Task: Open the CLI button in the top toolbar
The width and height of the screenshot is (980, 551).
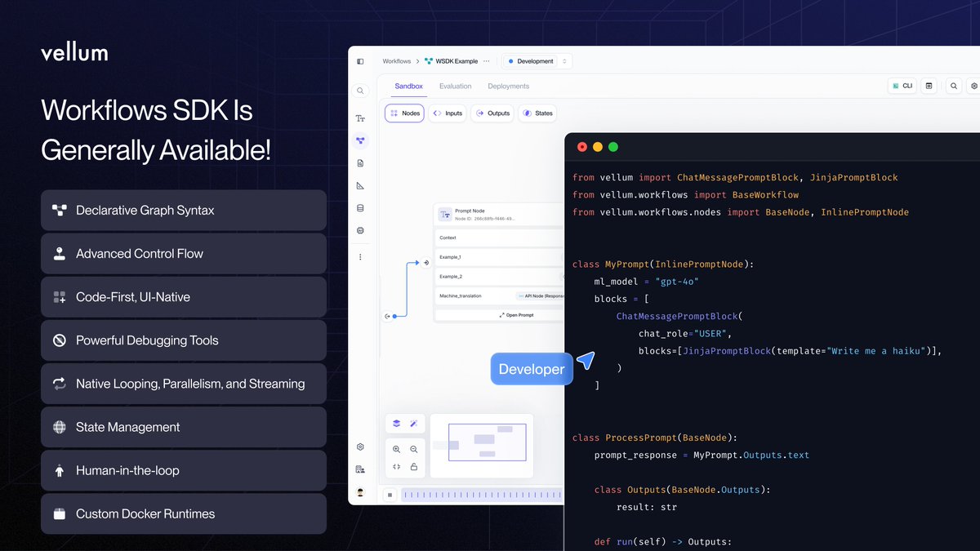Action: [x=902, y=86]
